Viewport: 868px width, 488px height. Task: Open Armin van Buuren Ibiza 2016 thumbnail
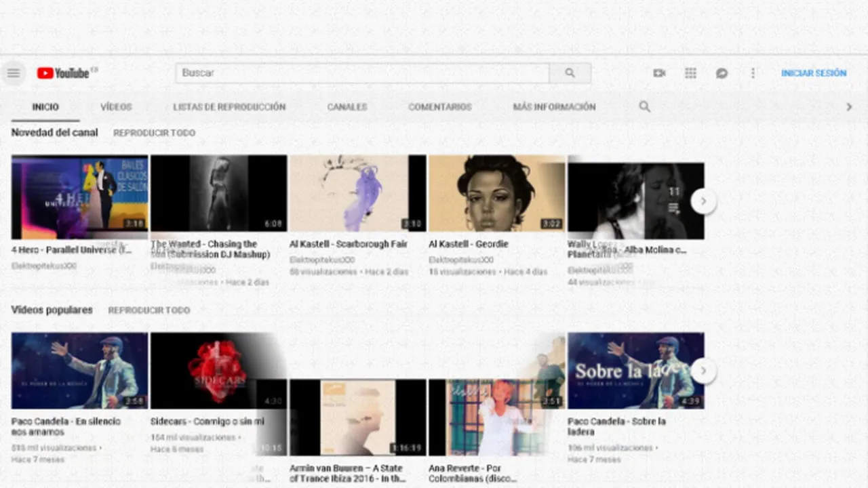click(357, 417)
